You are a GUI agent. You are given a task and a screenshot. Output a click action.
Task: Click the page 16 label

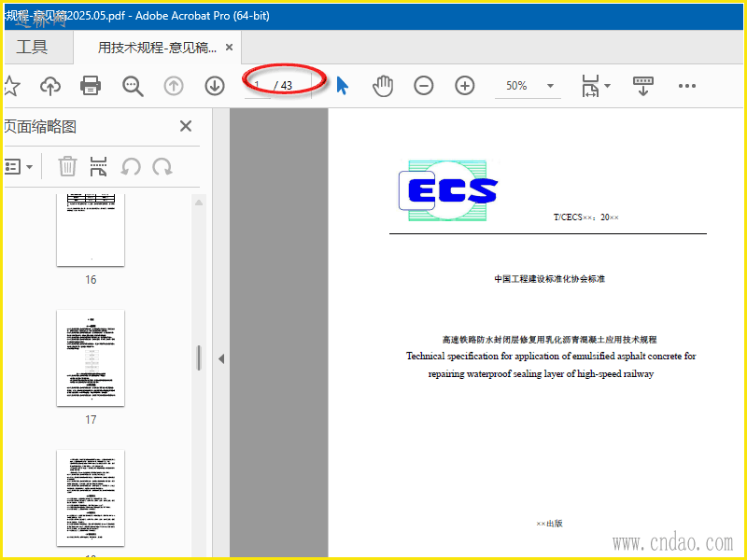91,280
